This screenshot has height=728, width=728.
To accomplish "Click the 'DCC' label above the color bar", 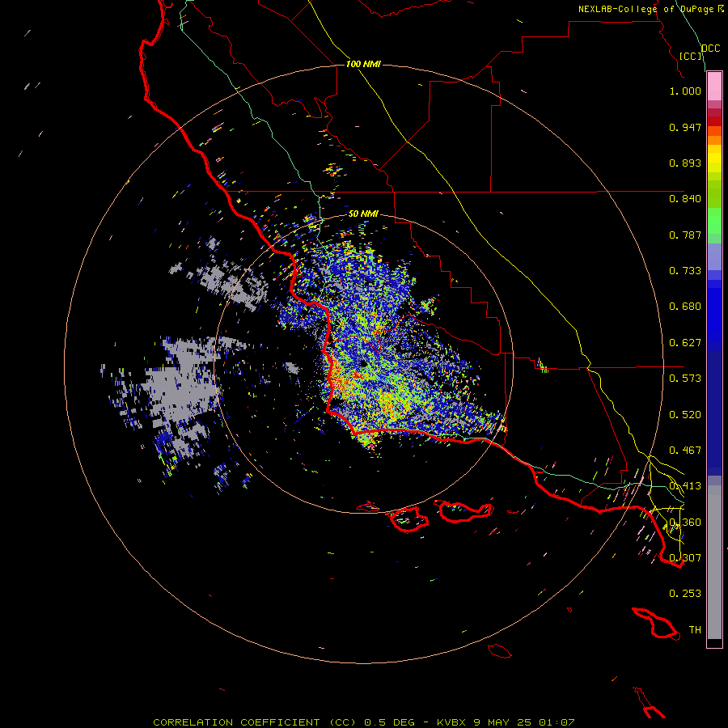I will pos(711,49).
